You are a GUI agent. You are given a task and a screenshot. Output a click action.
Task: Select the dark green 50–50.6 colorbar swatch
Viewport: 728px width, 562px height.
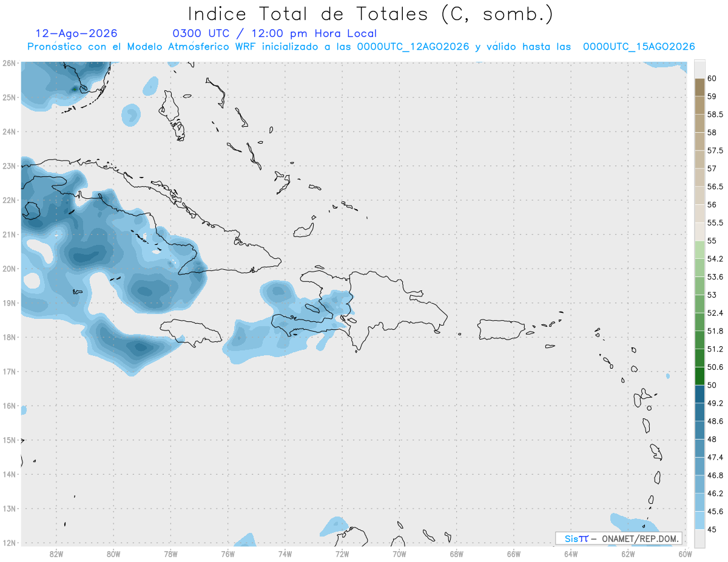699,376
